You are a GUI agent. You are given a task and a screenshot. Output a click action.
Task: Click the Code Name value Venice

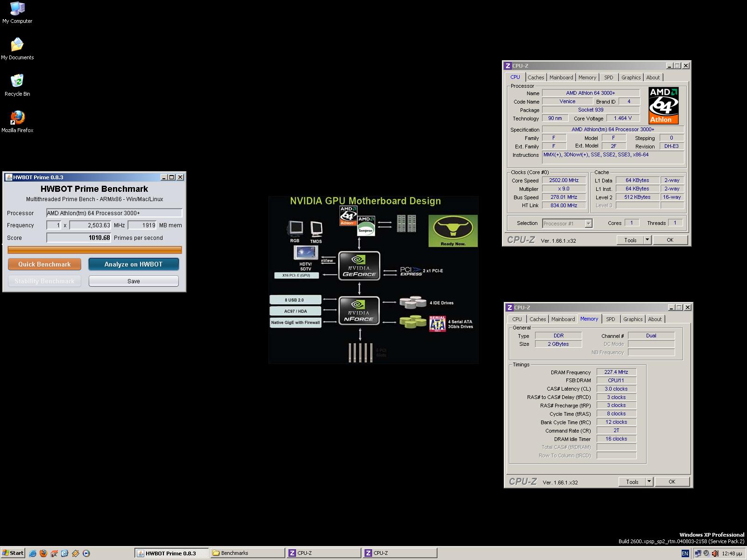[567, 101]
